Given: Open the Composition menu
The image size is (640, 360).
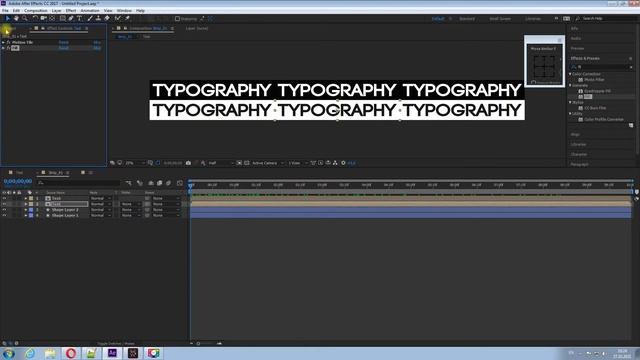Looking at the screenshot, I should pos(36,11).
